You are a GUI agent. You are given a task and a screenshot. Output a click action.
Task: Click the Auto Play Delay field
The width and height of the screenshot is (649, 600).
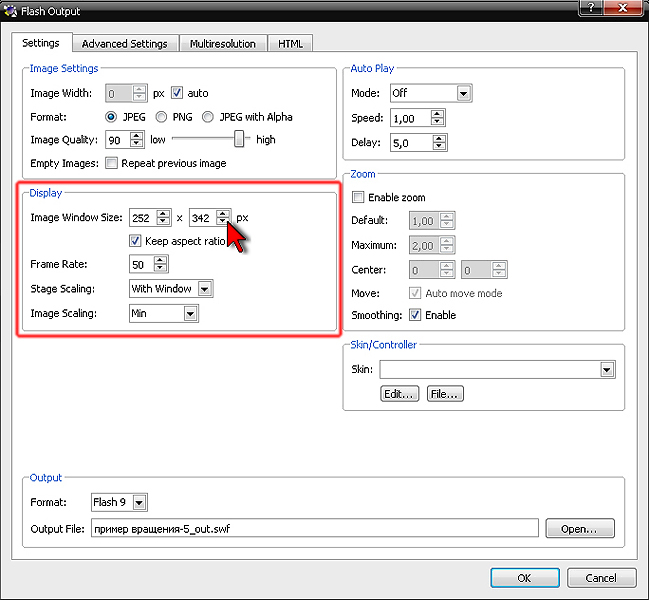pos(411,143)
